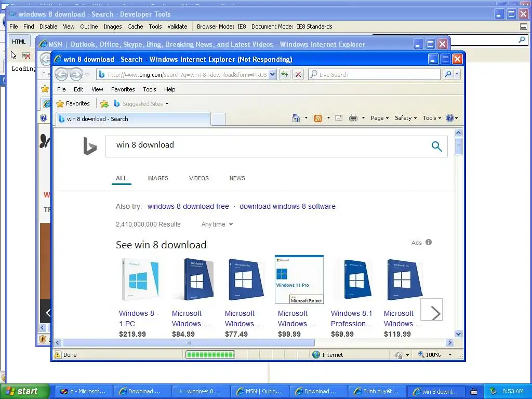Open the Page menu dropdown

[x=380, y=118]
